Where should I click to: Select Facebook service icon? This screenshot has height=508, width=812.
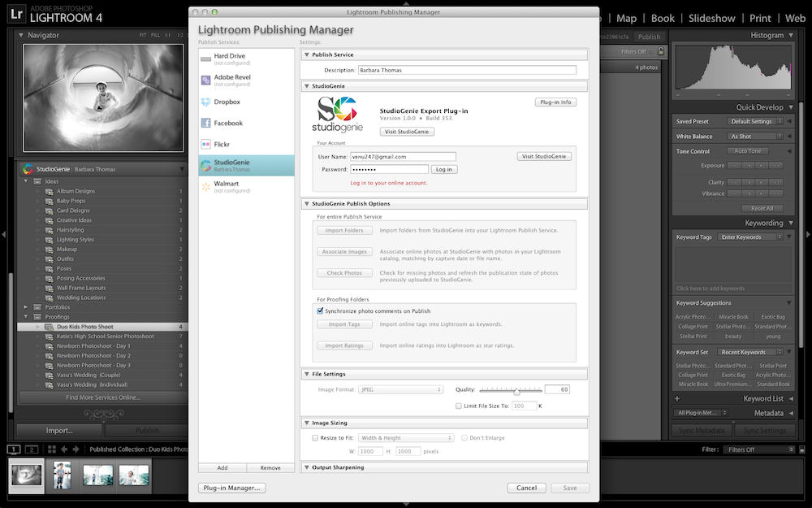click(205, 123)
